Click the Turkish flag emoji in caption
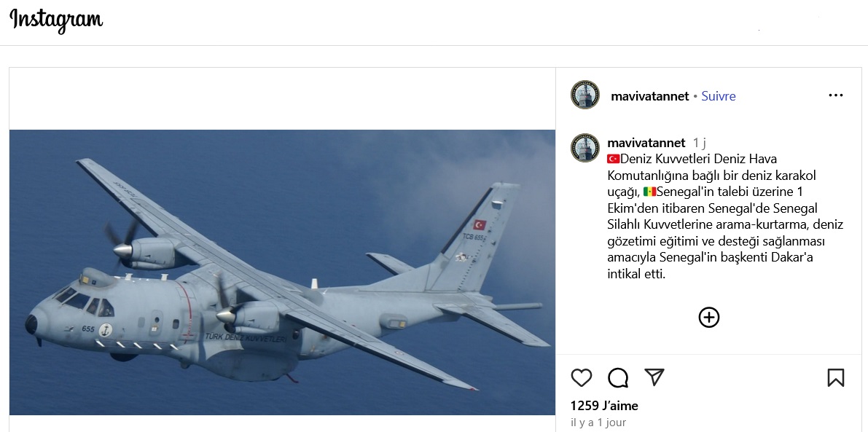This screenshot has width=868, height=432. (x=614, y=160)
